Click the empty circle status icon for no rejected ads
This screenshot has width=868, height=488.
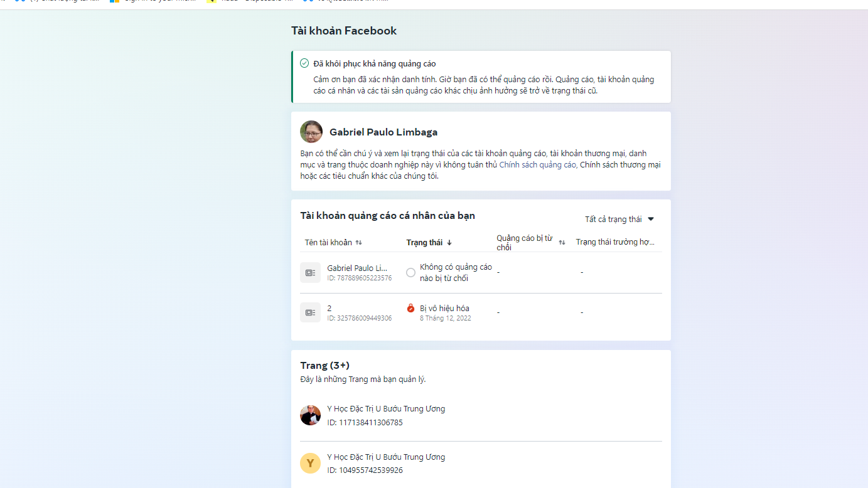(x=410, y=272)
